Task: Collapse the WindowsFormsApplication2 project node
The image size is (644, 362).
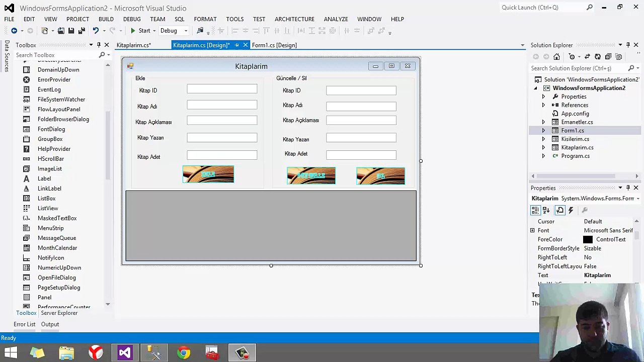Action: [535, 88]
